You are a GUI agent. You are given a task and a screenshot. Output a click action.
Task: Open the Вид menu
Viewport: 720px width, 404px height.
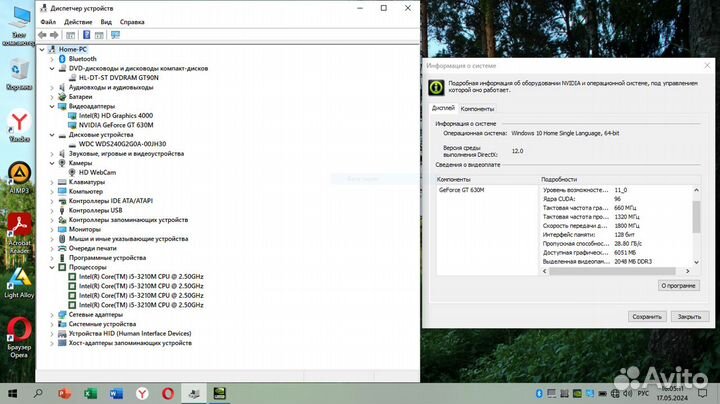tap(106, 22)
